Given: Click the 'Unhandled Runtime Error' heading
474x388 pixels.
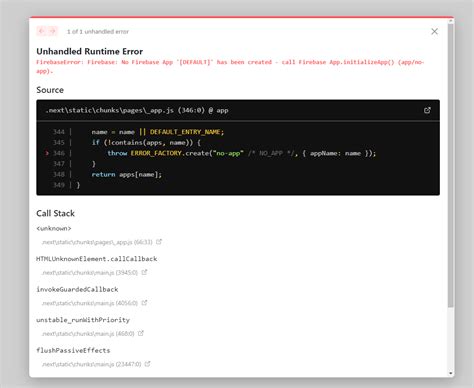Looking at the screenshot, I should tap(90, 51).
